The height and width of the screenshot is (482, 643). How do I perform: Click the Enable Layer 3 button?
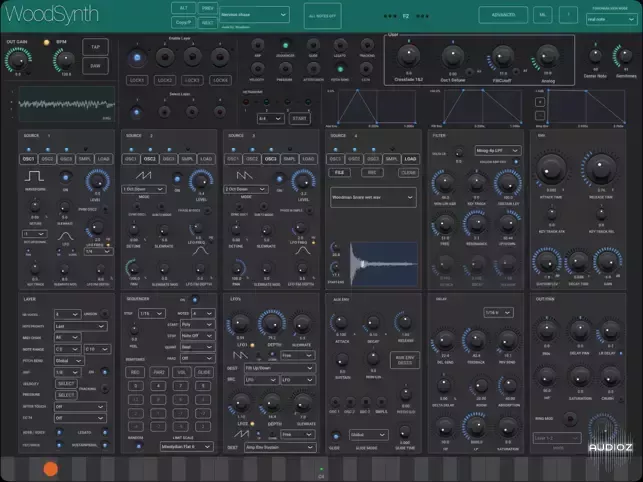(192, 57)
